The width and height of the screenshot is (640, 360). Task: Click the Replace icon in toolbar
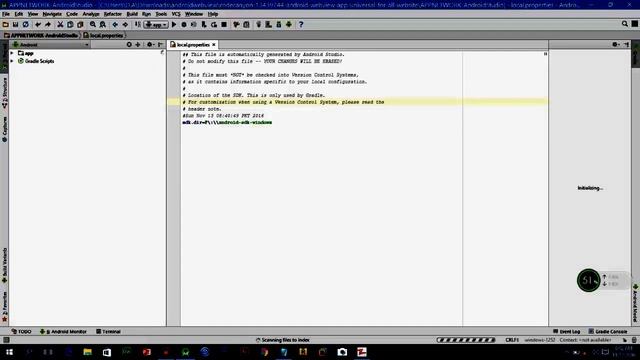tap(103, 24)
